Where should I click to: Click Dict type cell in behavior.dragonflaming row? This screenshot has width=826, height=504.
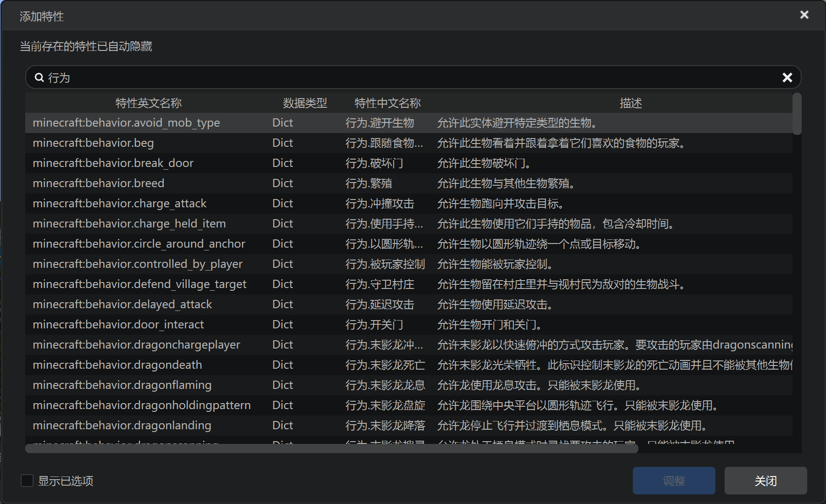[x=282, y=385]
